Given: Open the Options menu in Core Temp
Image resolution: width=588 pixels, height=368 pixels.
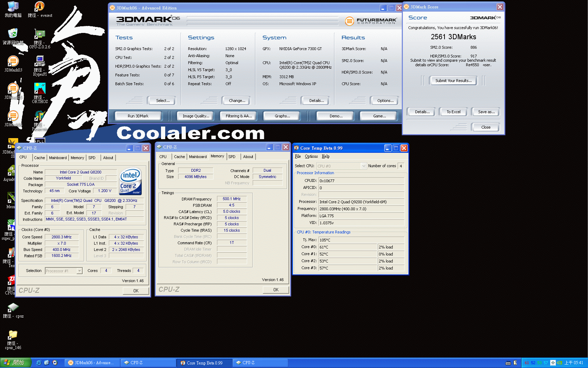Looking at the screenshot, I should [311, 156].
